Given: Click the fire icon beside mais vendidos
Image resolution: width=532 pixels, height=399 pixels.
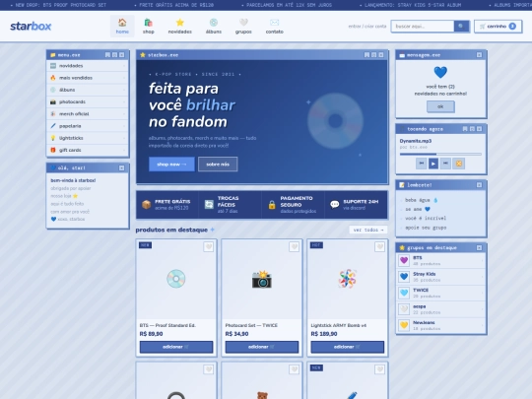Looking at the screenshot, I should [x=53, y=78].
